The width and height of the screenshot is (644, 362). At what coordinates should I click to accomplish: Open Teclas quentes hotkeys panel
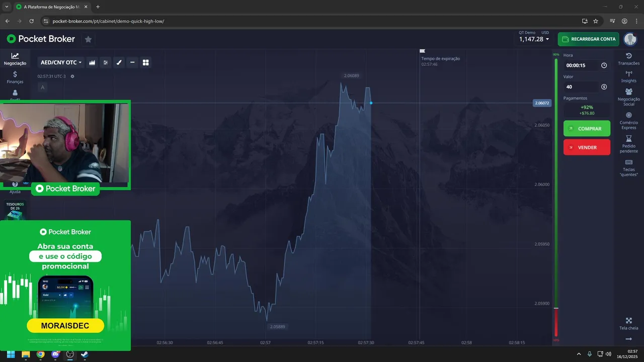[628, 168]
